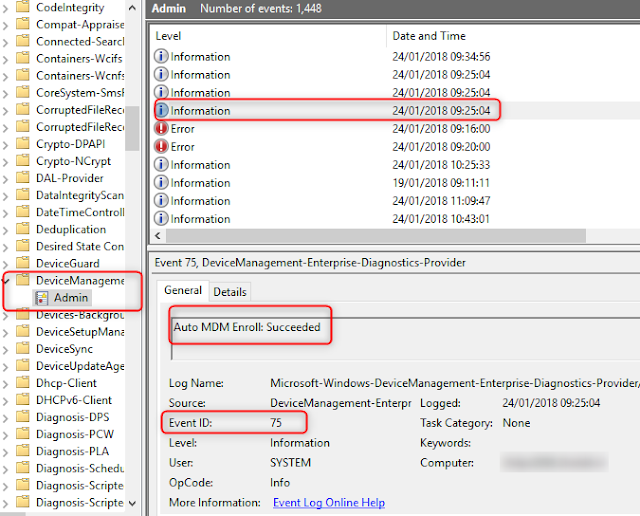640x516 pixels.
Task: Click the event list horizontal scrollbar thumb
Action: click(x=376, y=236)
